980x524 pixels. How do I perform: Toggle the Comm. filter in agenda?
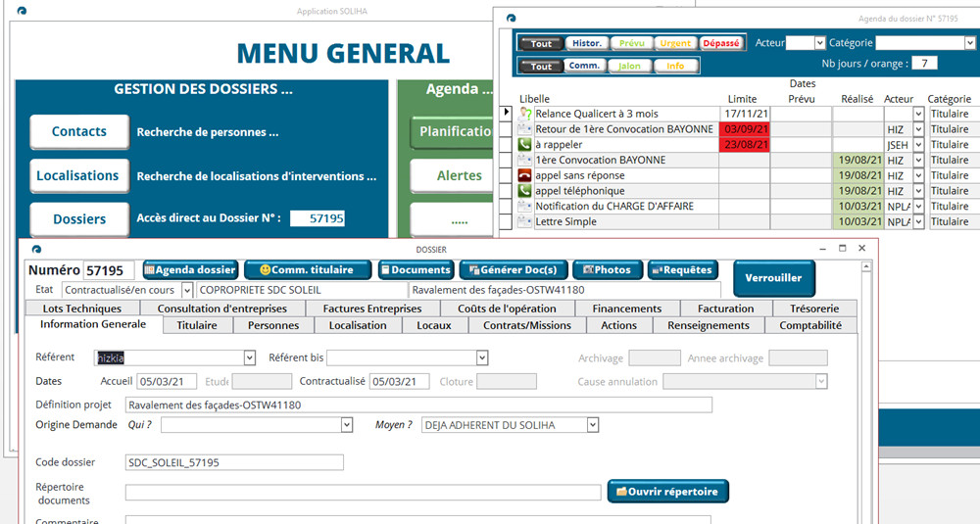click(584, 66)
